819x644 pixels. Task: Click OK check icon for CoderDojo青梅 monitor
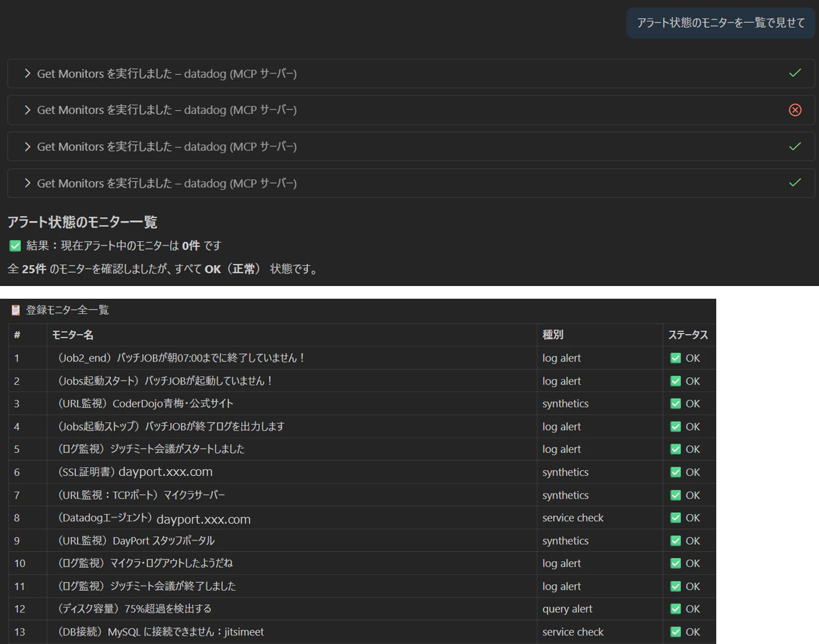click(x=676, y=403)
